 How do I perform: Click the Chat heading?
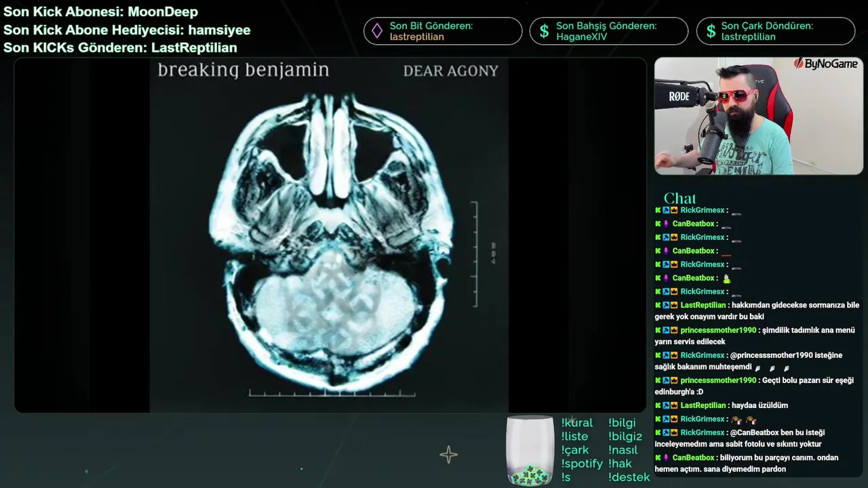pos(679,198)
